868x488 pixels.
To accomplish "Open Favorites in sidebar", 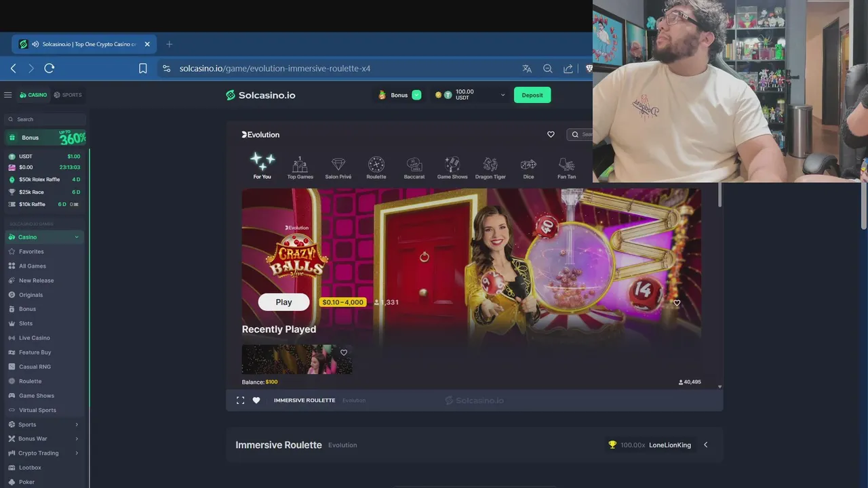I will (x=31, y=251).
